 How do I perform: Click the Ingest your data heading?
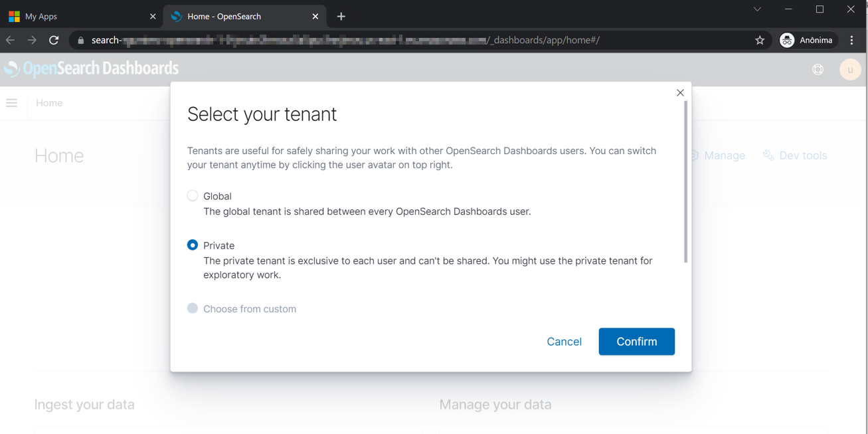(84, 405)
